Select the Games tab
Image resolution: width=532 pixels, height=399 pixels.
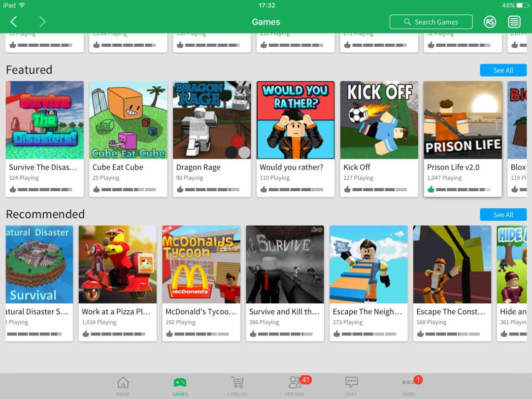pyautogui.click(x=180, y=387)
